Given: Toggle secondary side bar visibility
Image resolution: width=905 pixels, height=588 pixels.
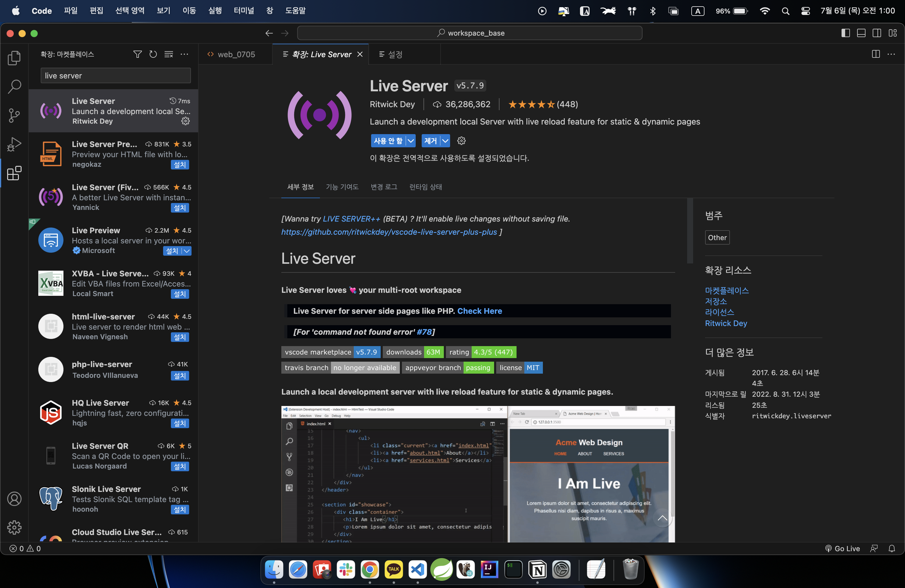Looking at the screenshot, I should pyautogui.click(x=877, y=33).
